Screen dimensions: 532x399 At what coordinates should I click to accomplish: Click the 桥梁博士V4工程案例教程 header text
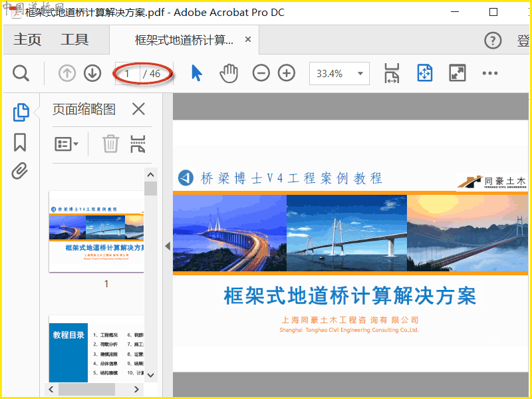pos(291,178)
